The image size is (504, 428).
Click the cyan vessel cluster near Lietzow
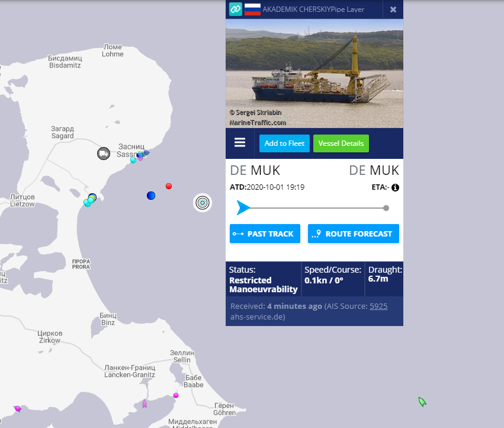pyautogui.click(x=89, y=200)
